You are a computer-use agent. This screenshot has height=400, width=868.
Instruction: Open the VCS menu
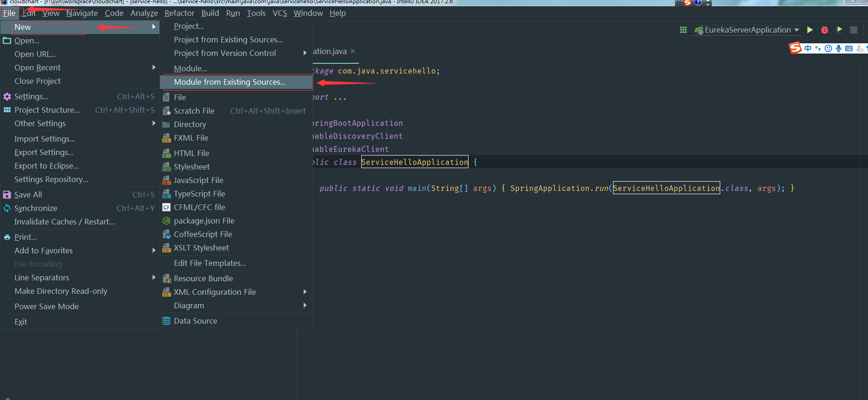pos(280,13)
